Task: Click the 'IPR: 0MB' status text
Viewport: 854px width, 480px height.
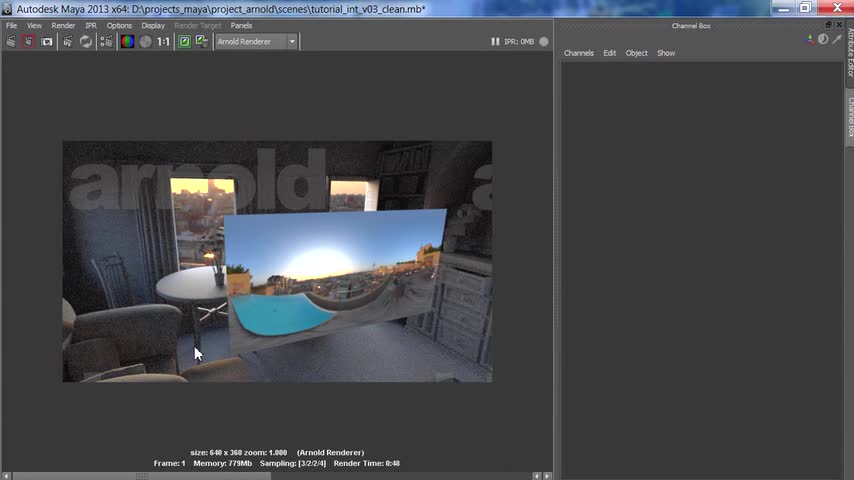Action: [519, 41]
